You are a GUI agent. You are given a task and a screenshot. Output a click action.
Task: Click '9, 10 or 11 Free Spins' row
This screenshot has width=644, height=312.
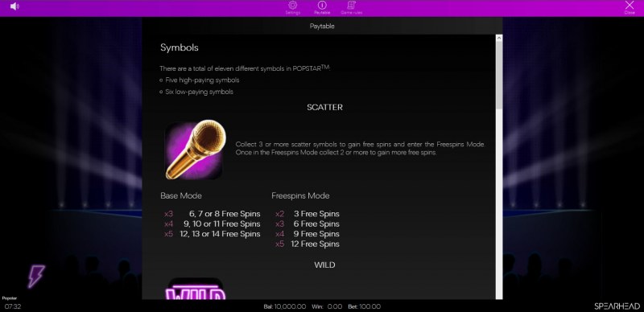click(212, 224)
